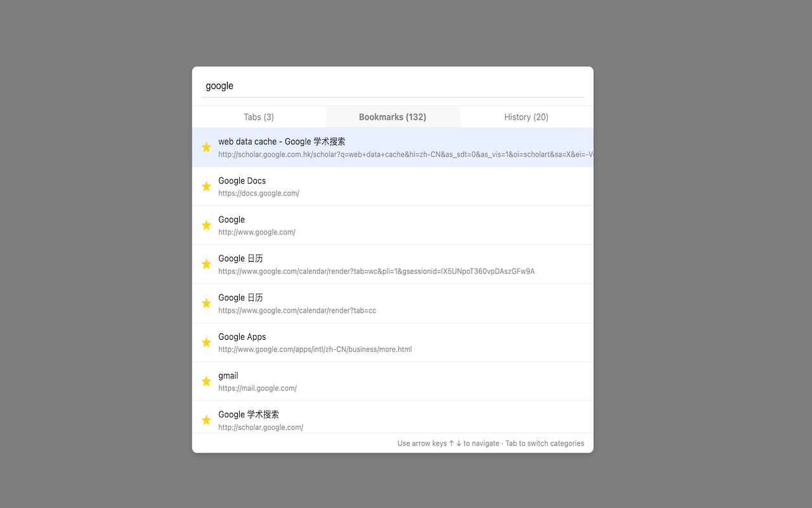Open the "web data cache - Google 学术搜索" bookmark
The height and width of the screenshot is (508, 812).
pos(282,142)
